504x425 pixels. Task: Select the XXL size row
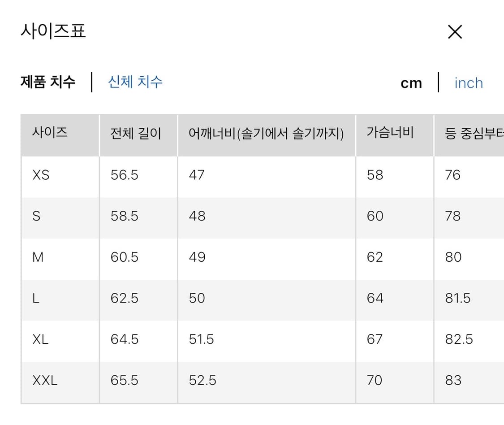click(x=45, y=380)
